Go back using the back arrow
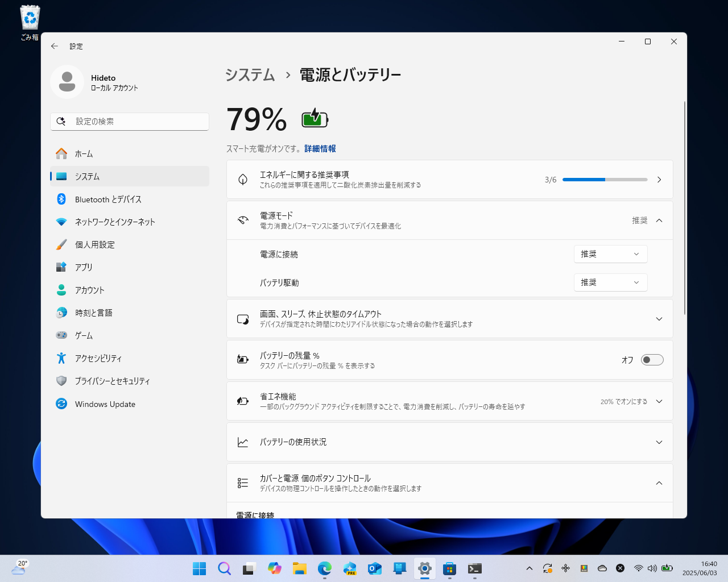This screenshot has width=728, height=582. tap(55, 46)
